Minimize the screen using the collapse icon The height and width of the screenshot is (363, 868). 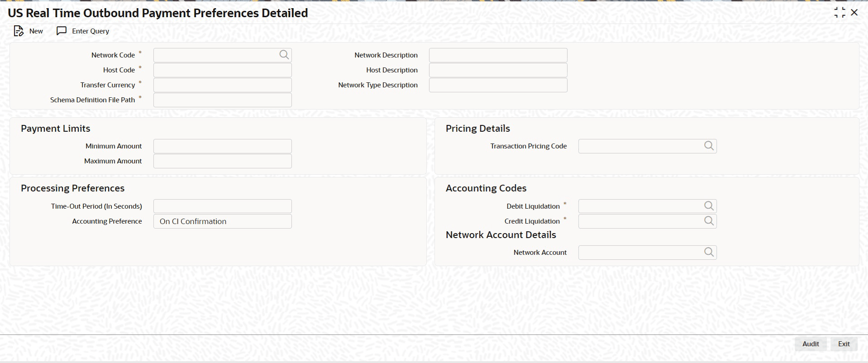pos(839,13)
